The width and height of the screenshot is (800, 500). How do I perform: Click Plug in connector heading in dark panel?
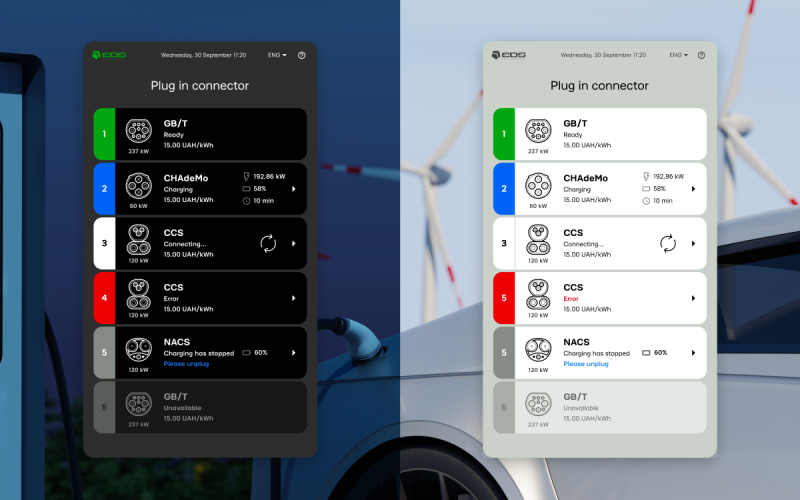(200, 86)
